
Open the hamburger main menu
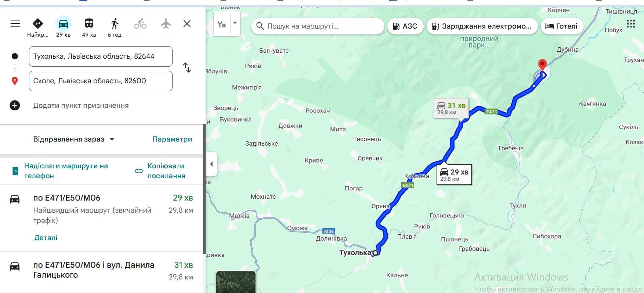15,24
